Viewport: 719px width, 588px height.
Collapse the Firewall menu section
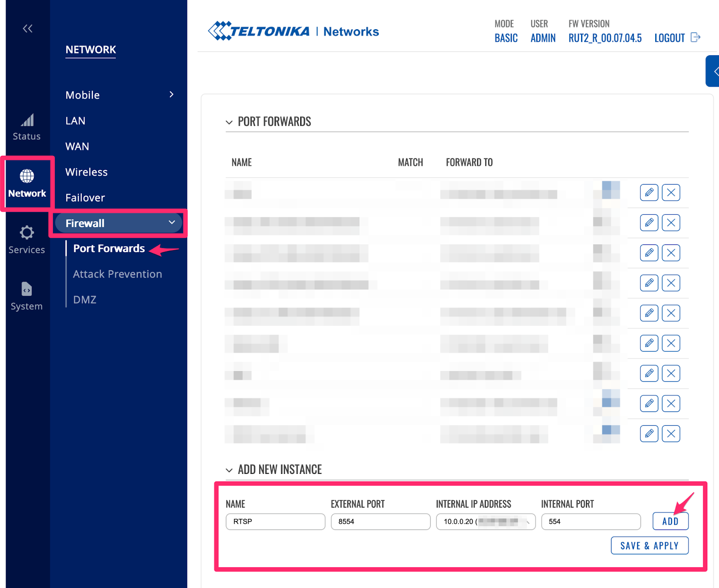tap(171, 223)
